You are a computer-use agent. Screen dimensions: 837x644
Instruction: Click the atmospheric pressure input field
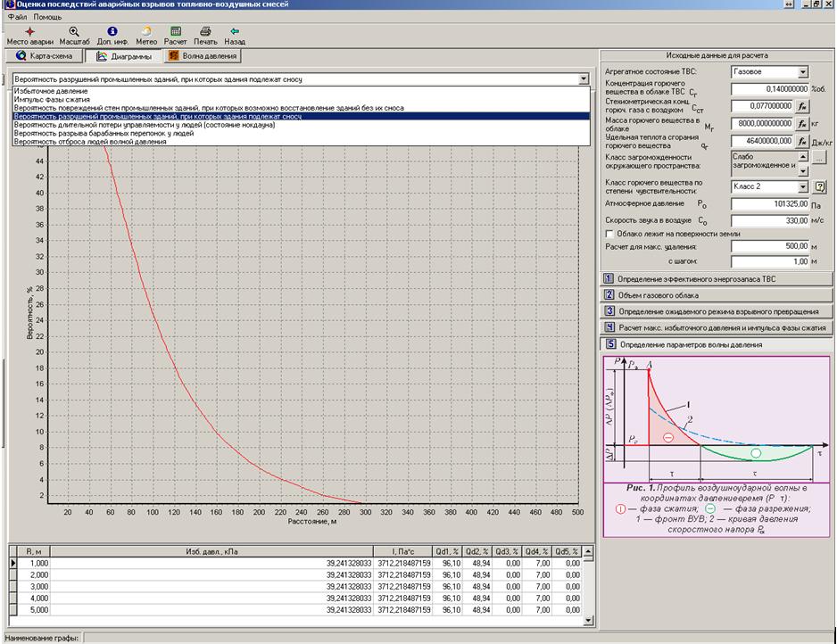770,203
